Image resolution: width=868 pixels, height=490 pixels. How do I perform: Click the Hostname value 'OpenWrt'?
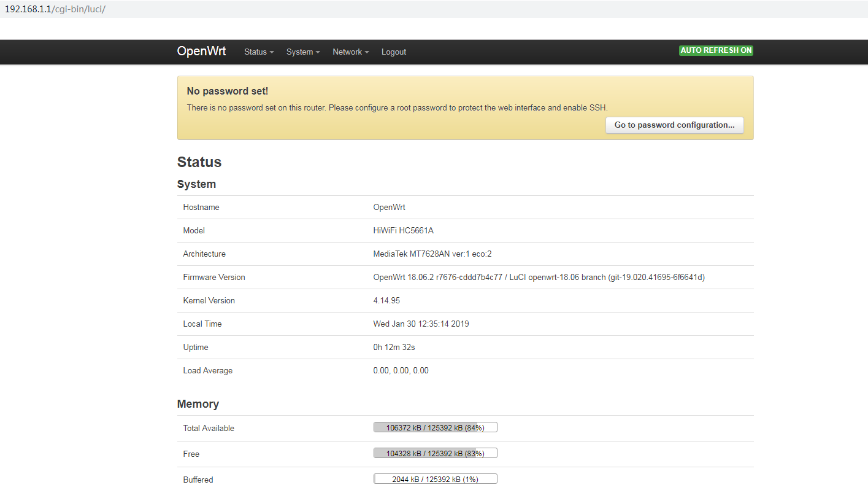pyautogui.click(x=389, y=208)
